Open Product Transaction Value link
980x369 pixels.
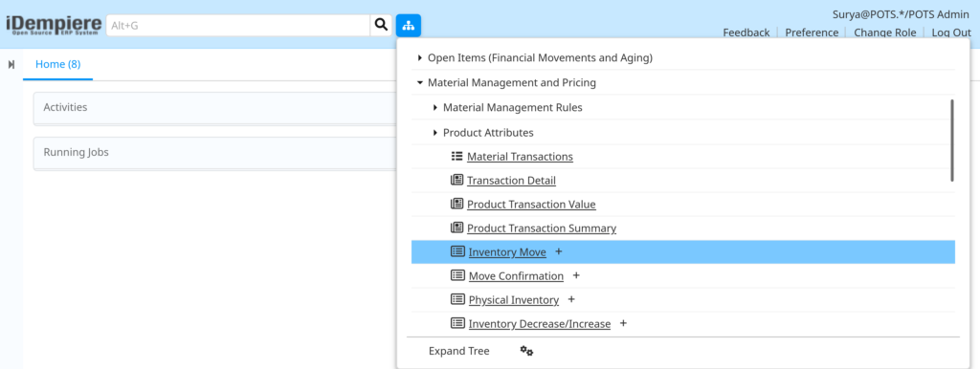[531, 205]
